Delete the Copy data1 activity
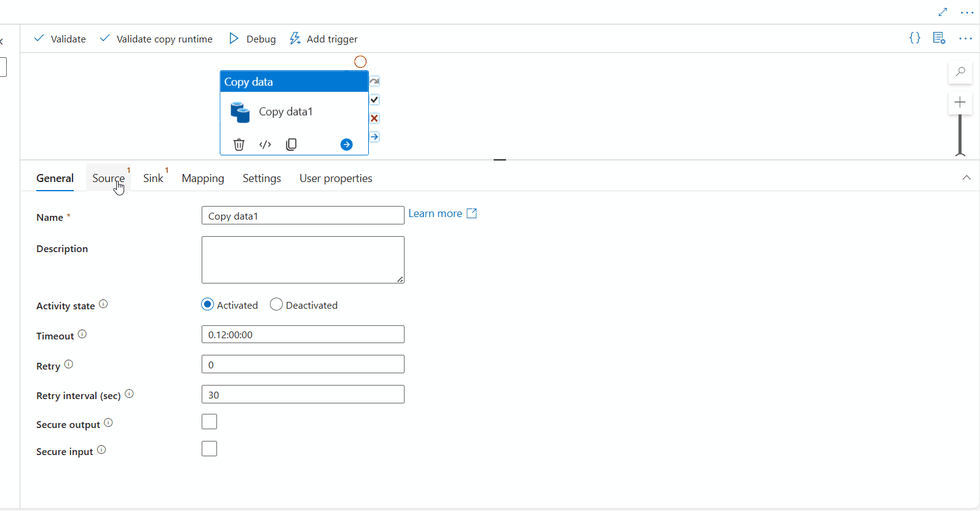The width and height of the screenshot is (980, 511). 239,145
